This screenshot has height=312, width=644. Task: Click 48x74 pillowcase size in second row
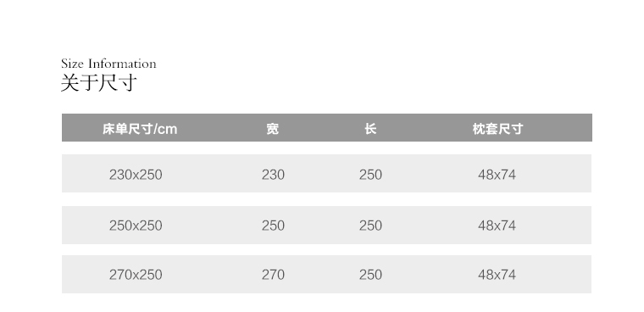click(497, 226)
